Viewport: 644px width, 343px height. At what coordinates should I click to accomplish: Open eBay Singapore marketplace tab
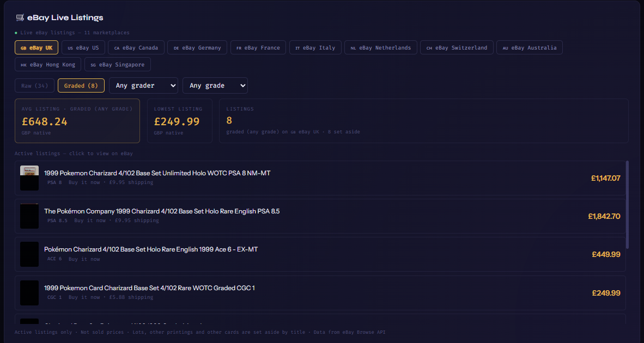pos(118,64)
